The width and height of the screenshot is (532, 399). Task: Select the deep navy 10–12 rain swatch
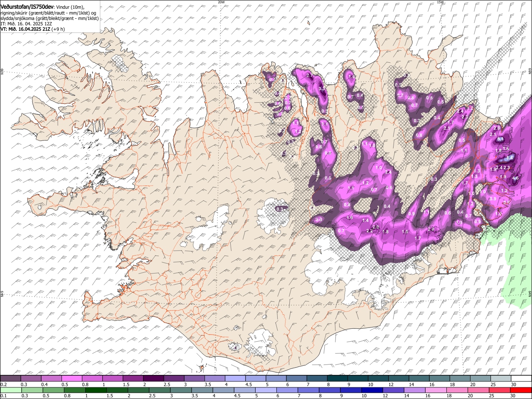pos(372,390)
